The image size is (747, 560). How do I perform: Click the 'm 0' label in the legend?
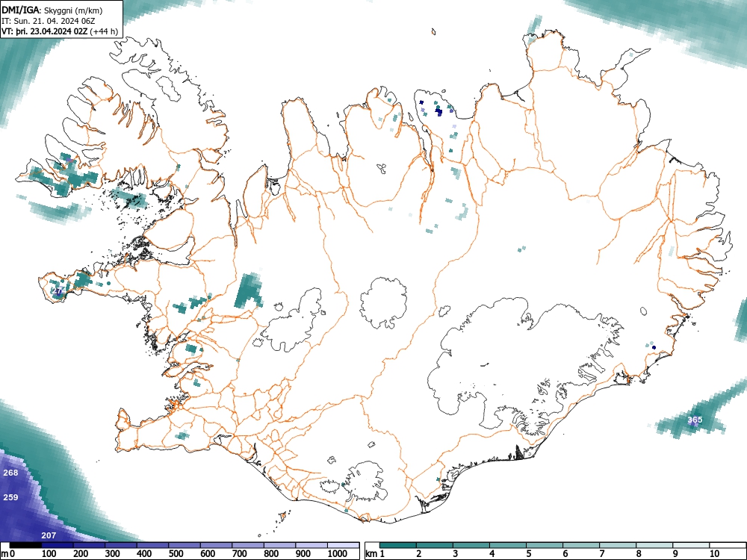pos(7,554)
